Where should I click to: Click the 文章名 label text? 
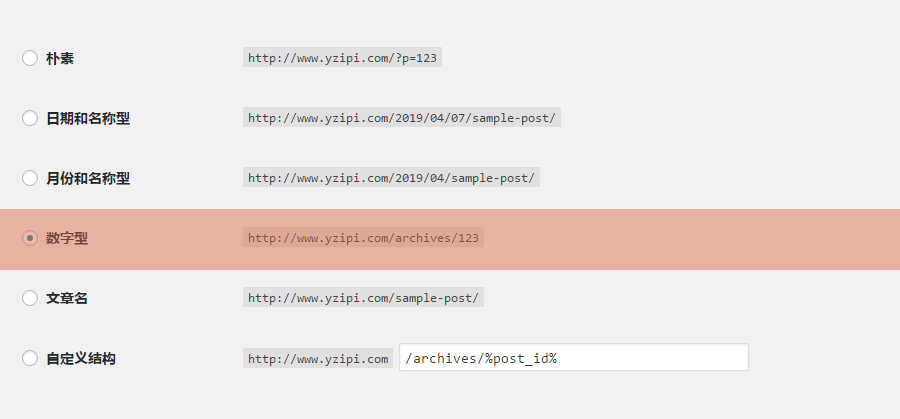click(x=67, y=298)
